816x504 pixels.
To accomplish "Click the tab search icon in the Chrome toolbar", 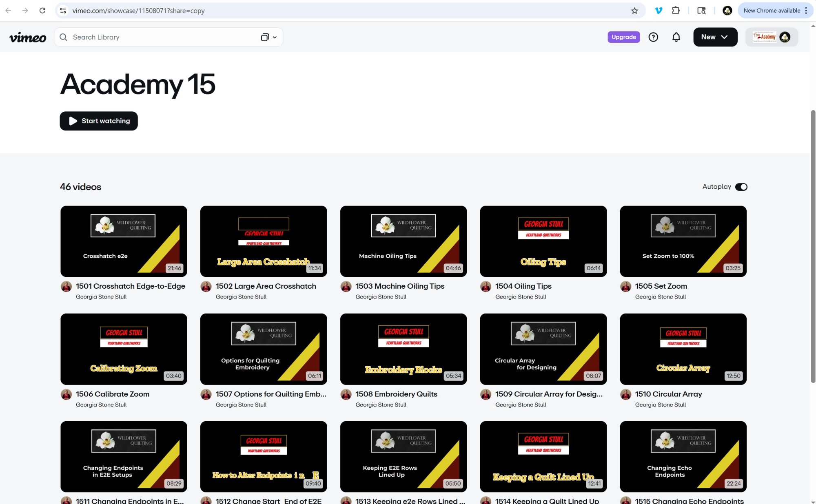I will tap(701, 11).
